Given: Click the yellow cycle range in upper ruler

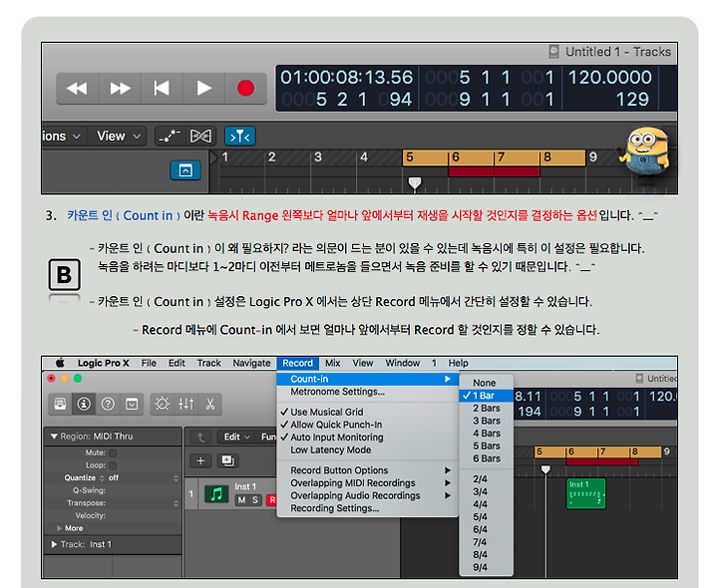Looking at the screenshot, I should point(494,156).
